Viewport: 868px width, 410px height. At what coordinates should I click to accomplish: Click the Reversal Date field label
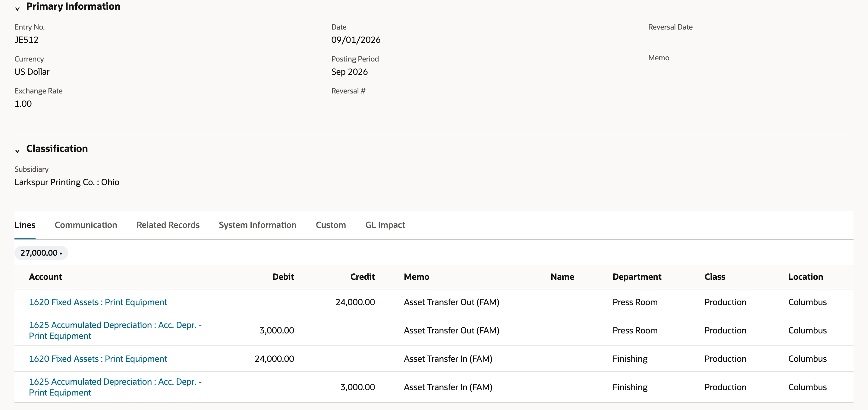pos(670,27)
